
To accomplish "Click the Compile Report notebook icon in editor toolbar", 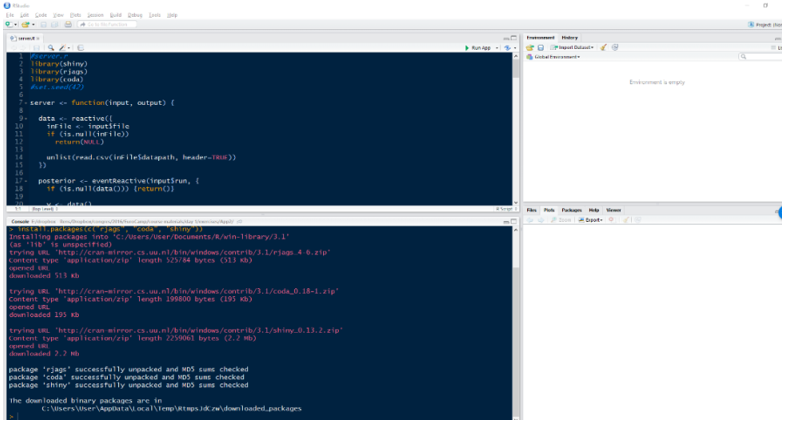I will pyautogui.click(x=80, y=48).
